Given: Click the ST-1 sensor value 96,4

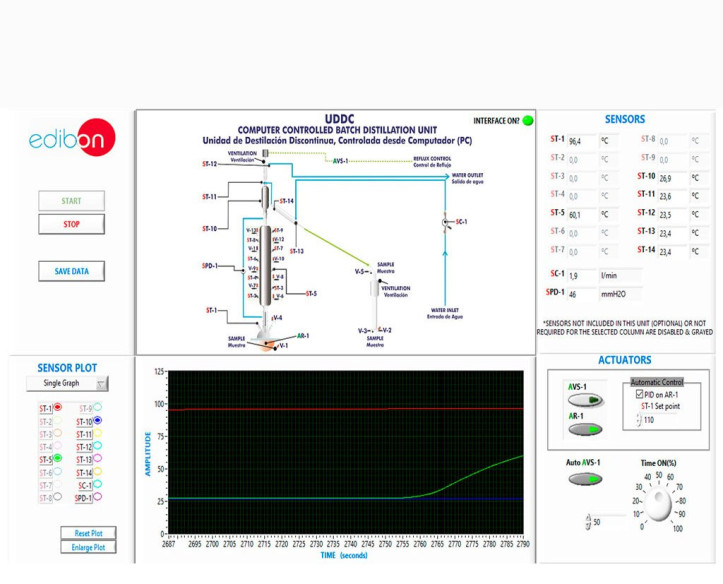Looking at the screenshot, I should 581,141.
